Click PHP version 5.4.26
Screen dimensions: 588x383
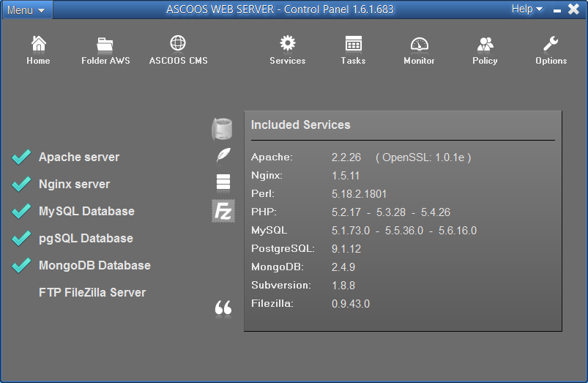point(436,212)
